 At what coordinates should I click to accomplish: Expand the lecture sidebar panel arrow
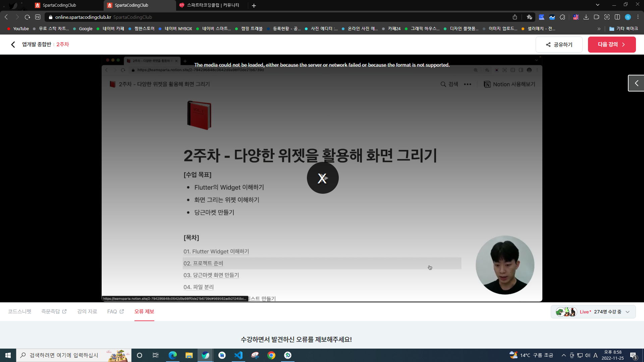(x=636, y=83)
